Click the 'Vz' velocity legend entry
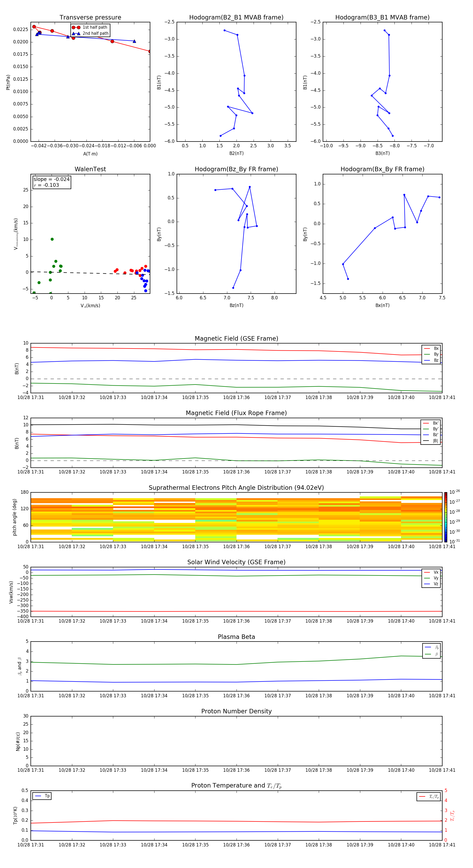The width and height of the screenshot is (473, 868). [431, 584]
